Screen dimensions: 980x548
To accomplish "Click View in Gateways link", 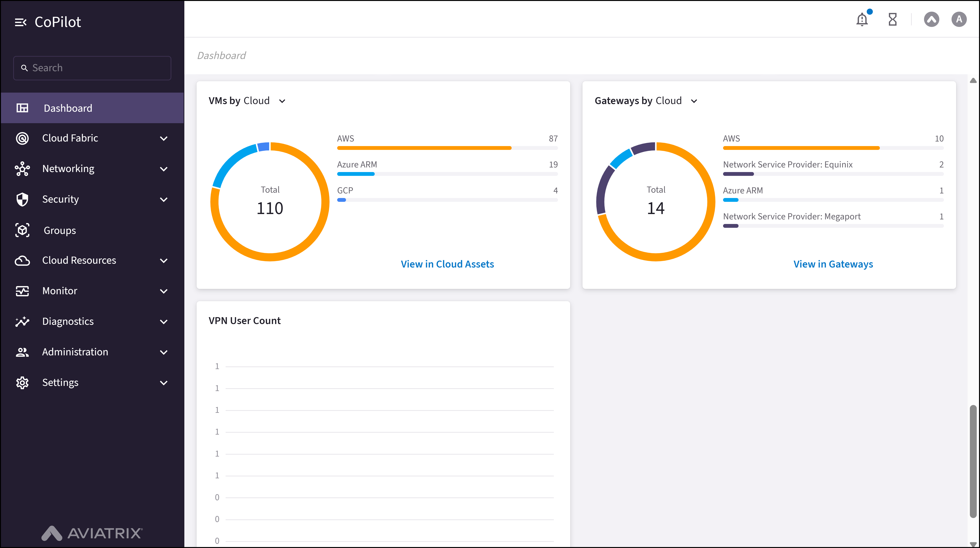I will 833,264.
